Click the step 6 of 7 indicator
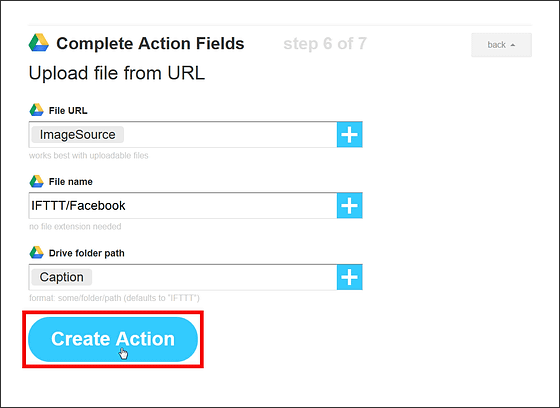This screenshot has width=560, height=408. [x=325, y=44]
